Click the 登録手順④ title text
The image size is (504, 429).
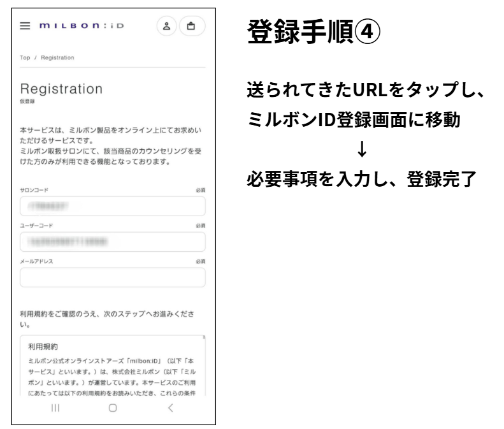(313, 31)
